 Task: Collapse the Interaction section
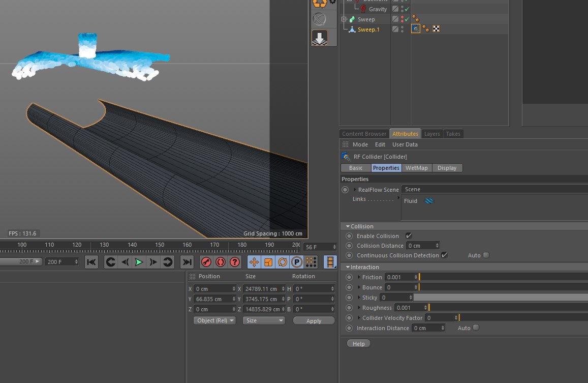(x=348, y=267)
